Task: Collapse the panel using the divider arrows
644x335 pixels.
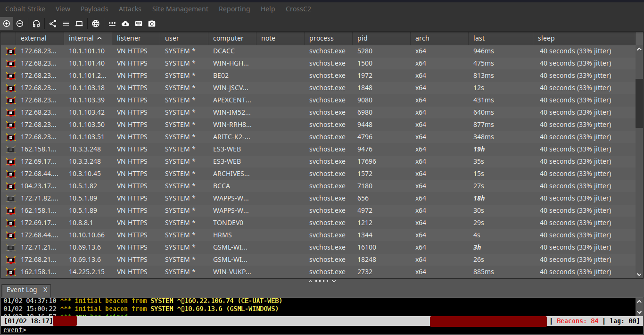Action: pyautogui.click(x=310, y=281)
